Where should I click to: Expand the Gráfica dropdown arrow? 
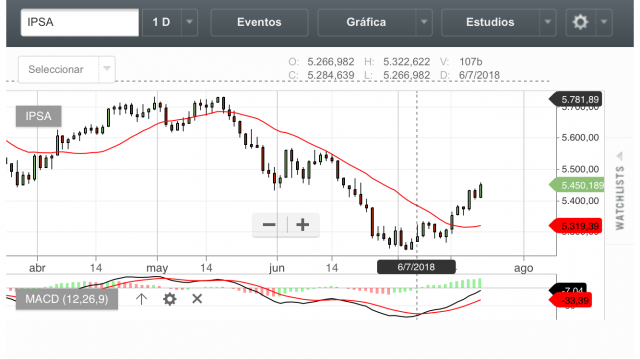(x=424, y=22)
